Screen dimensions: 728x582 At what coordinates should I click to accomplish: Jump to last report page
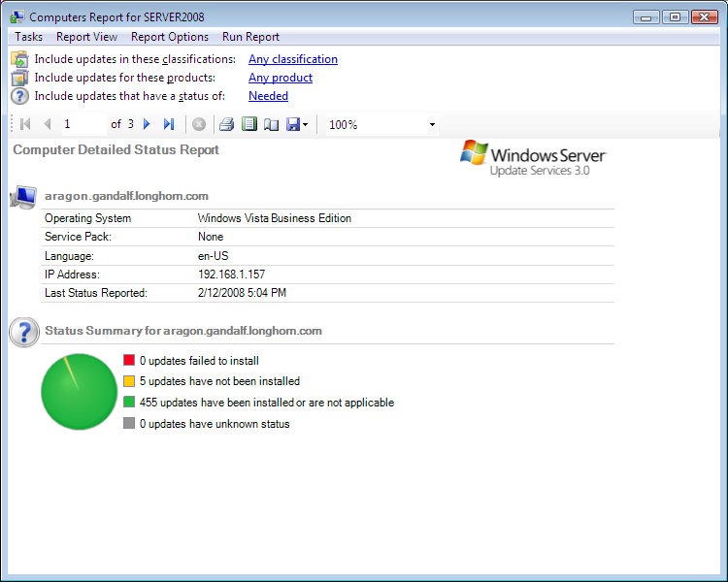pyautogui.click(x=169, y=124)
